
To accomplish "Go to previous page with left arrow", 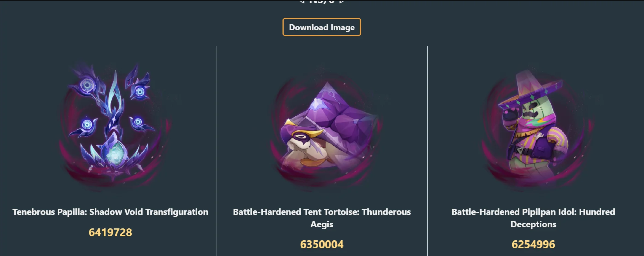I will (302, 2).
